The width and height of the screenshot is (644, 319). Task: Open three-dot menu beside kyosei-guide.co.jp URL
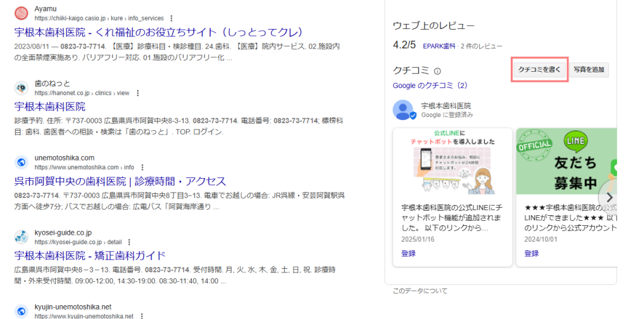[130, 242]
